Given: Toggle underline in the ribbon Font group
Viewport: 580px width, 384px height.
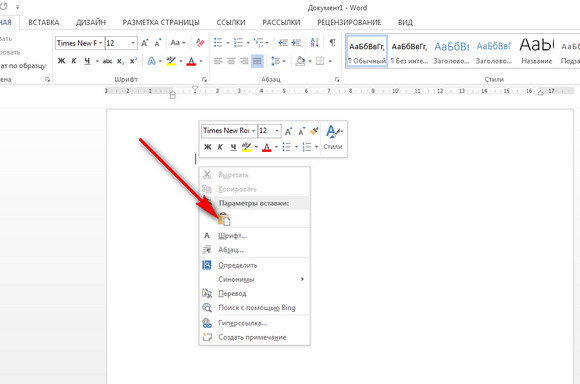Looking at the screenshot, I should click(x=87, y=61).
